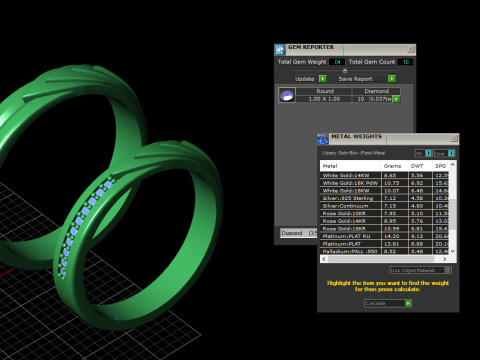Select the Silver:Continuum row

click(385, 206)
